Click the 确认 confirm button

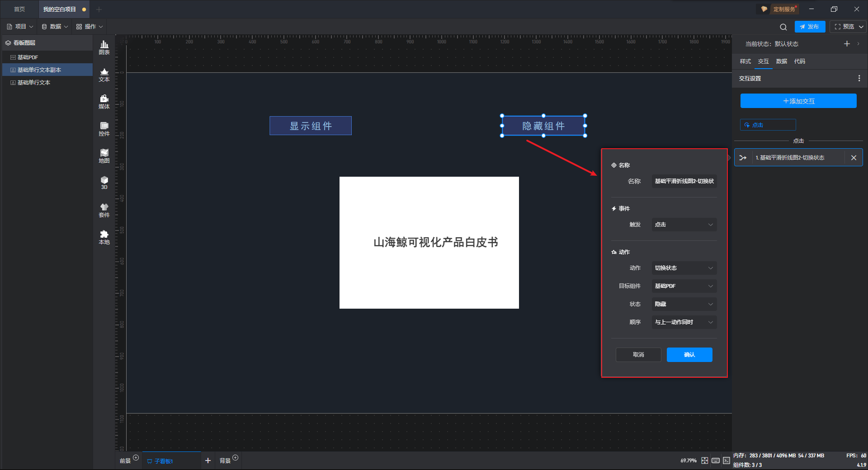689,355
